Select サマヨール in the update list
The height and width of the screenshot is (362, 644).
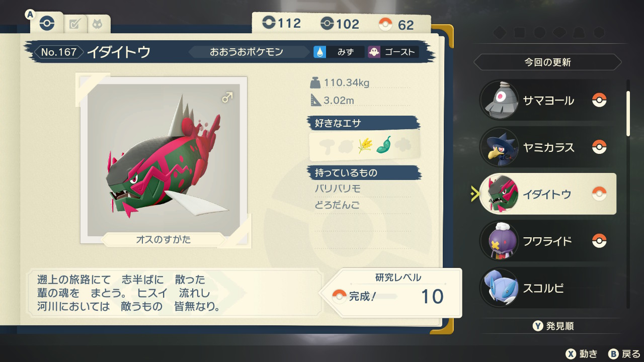tap(548, 100)
